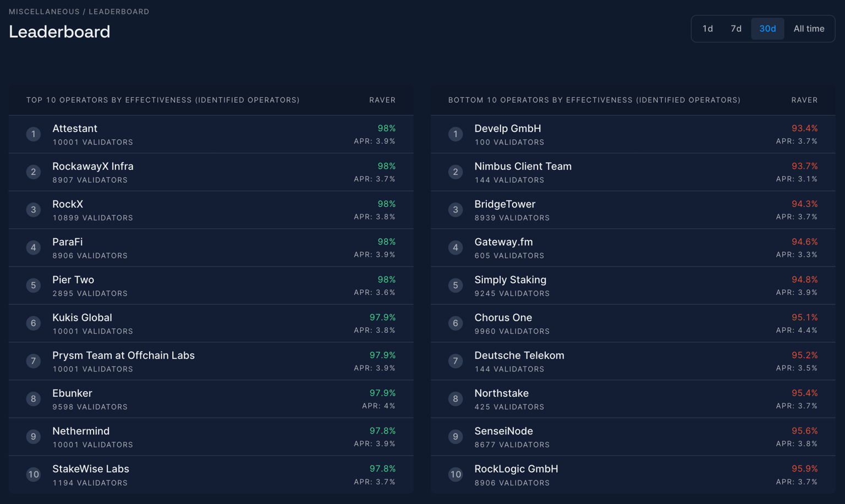Open the Develp GmbH operator
This screenshot has width=845, height=504.
pos(508,128)
